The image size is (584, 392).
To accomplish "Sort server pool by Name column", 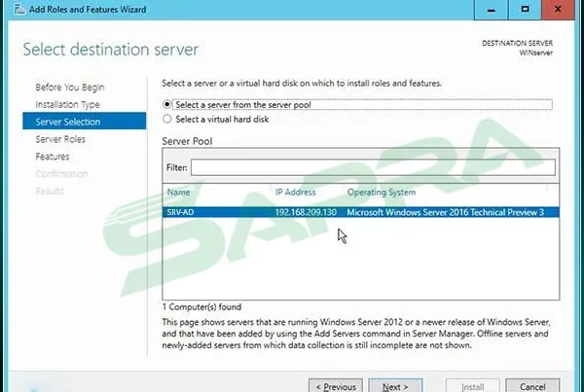I will [x=178, y=193].
